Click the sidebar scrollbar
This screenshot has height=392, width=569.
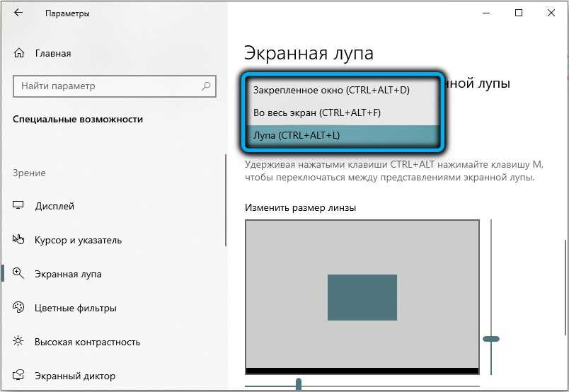(x=225, y=200)
